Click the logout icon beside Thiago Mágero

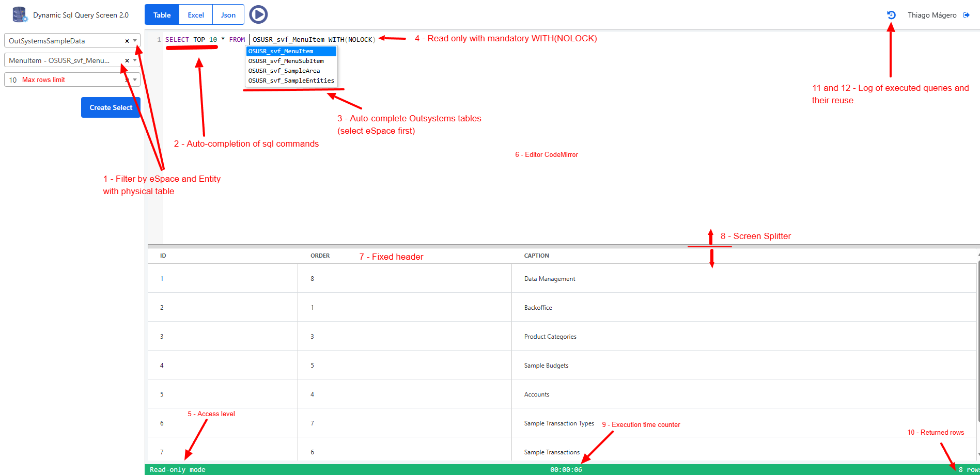pos(967,15)
